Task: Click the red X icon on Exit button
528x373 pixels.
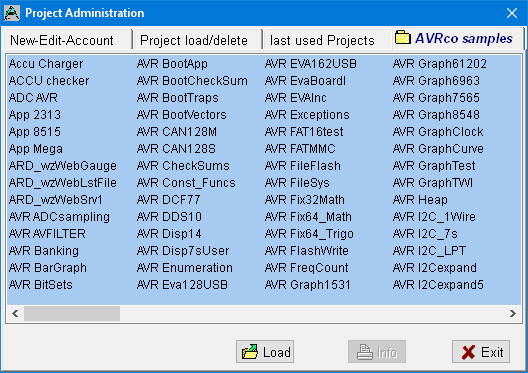Action: tap(468, 352)
